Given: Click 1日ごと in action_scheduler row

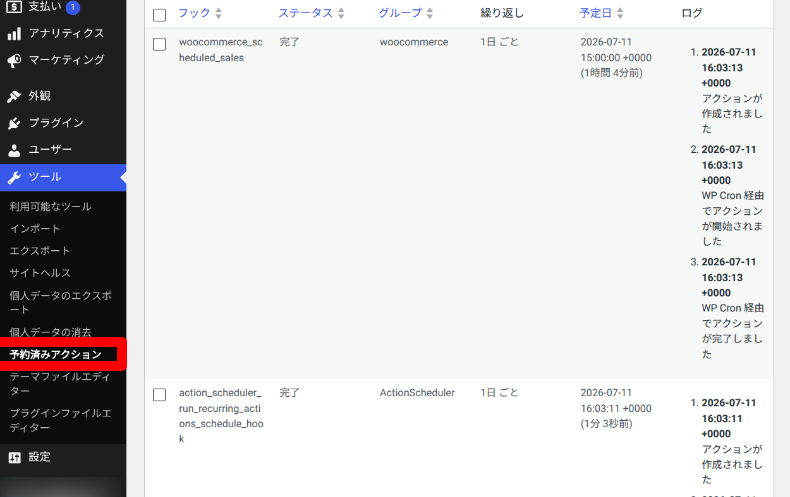Looking at the screenshot, I should click(499, 393).
